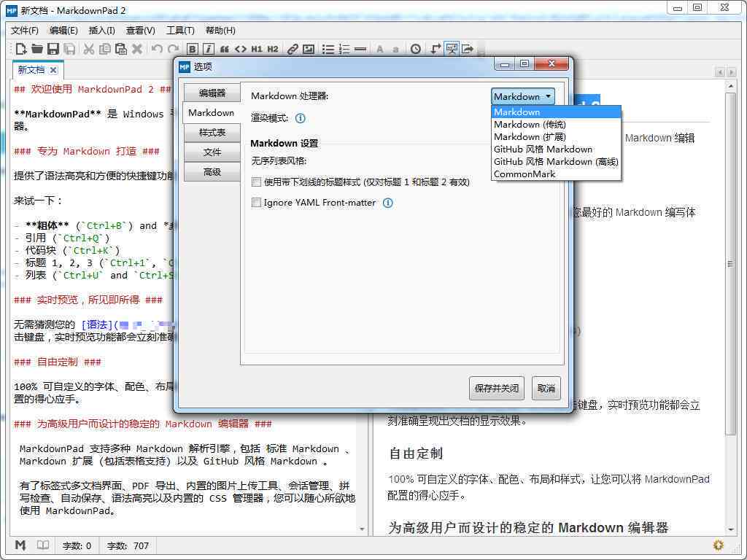Switch to 文件 tab in options dialog
Viewport: 747px width, 560px height.
[x=212, y=152]
